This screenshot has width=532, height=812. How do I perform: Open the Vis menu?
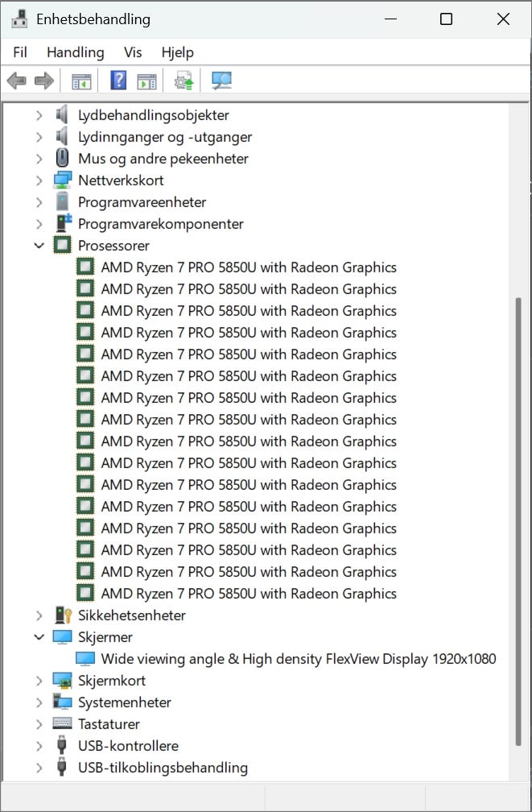(133, 52)
